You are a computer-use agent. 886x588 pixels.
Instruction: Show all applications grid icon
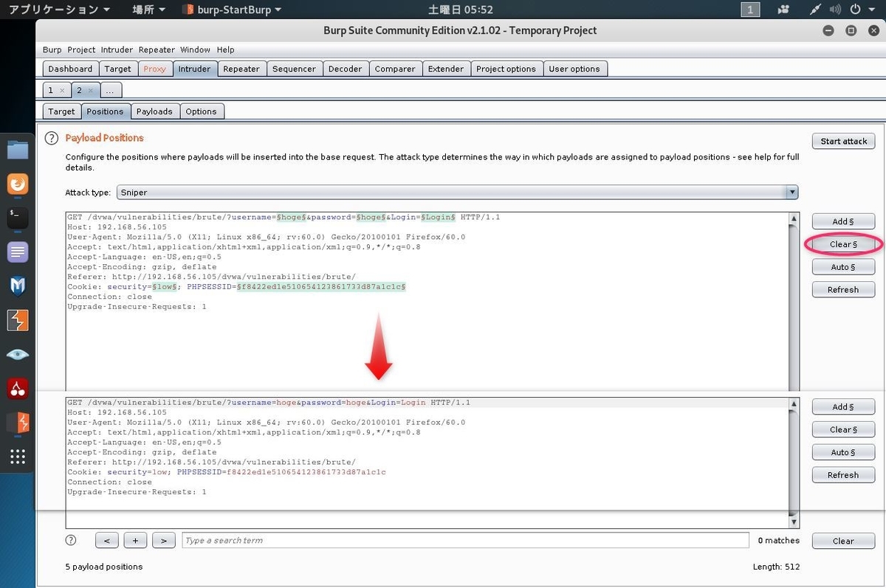pos(18,456)
